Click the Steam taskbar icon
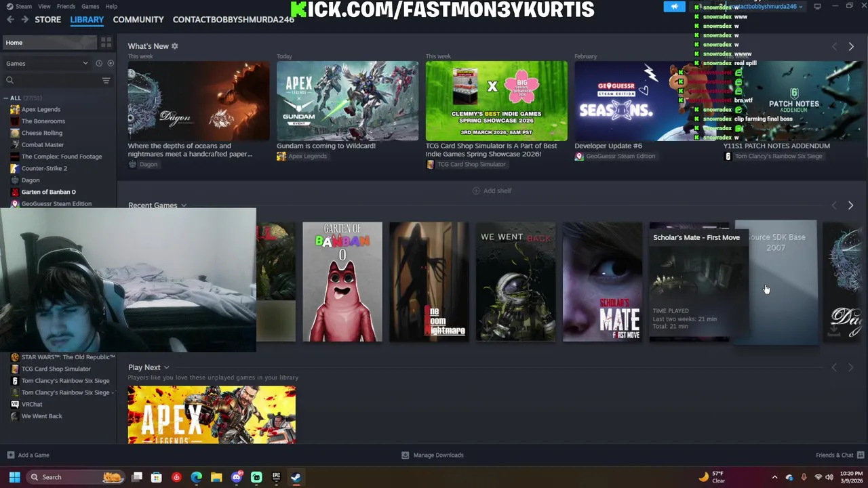Image resolution: width=868 pixels, height=488 pixels. [x=296, y=477]
